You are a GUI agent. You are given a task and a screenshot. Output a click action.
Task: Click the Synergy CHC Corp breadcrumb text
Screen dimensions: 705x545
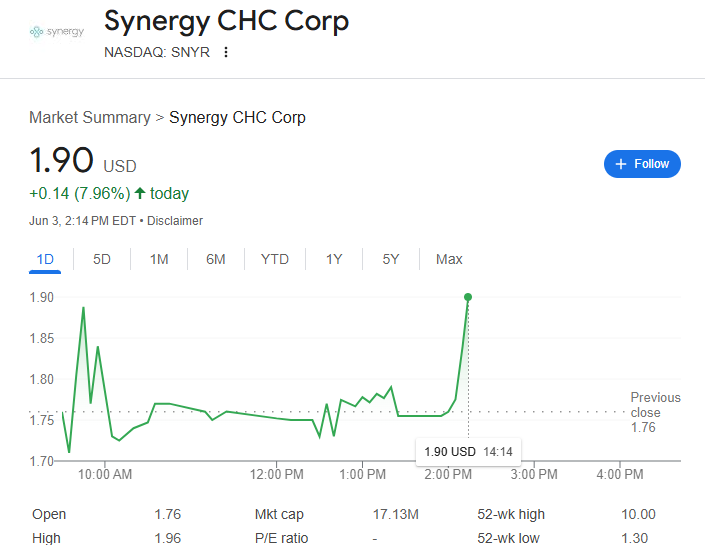237,117
